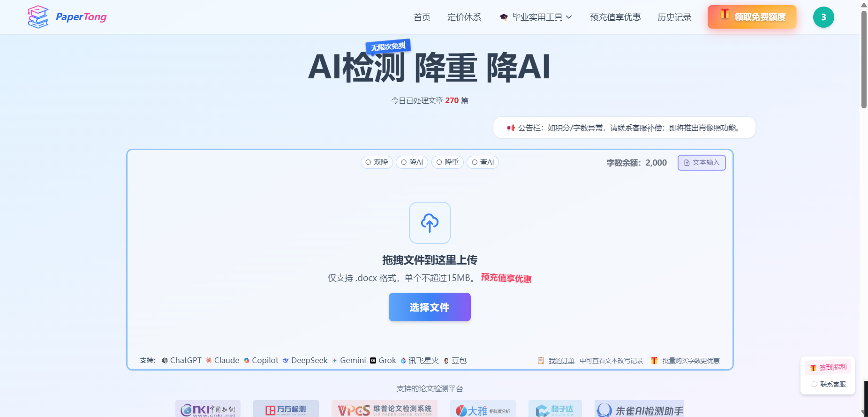Select the 降AI radio option

pyautogui.click(x=412, y=162)
